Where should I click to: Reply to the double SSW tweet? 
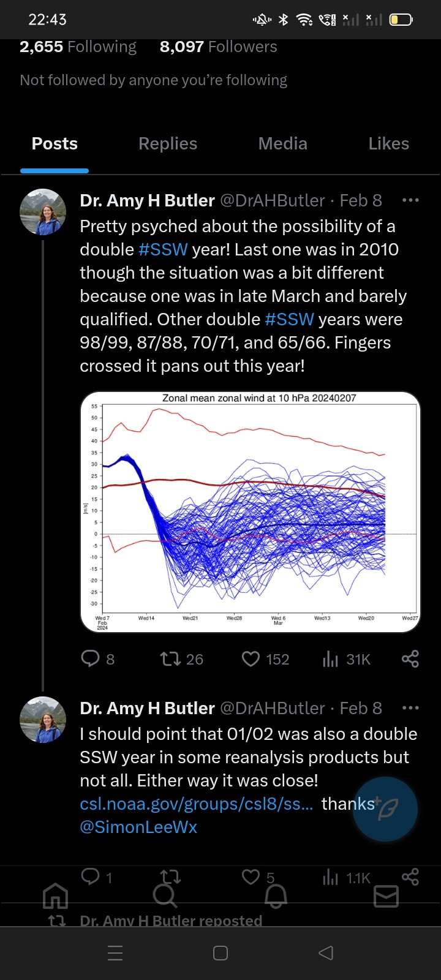90,658
